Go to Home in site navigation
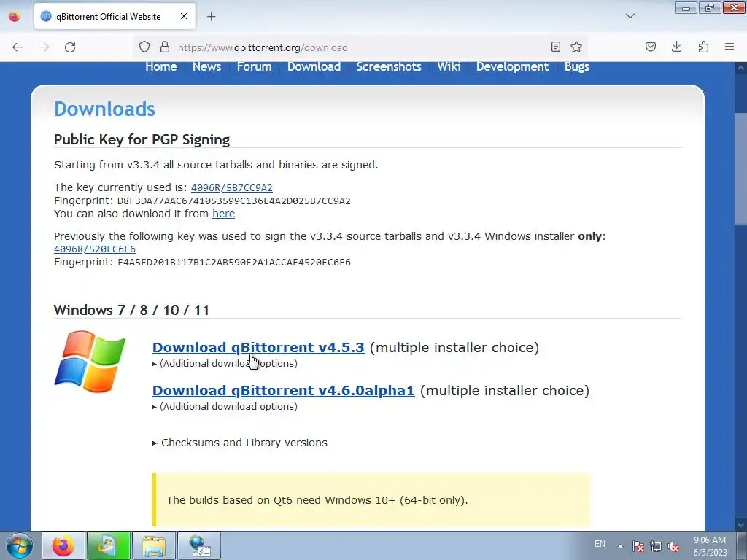Image resolution: width=747 pixels, height=560 pixels. coord(161,66)
